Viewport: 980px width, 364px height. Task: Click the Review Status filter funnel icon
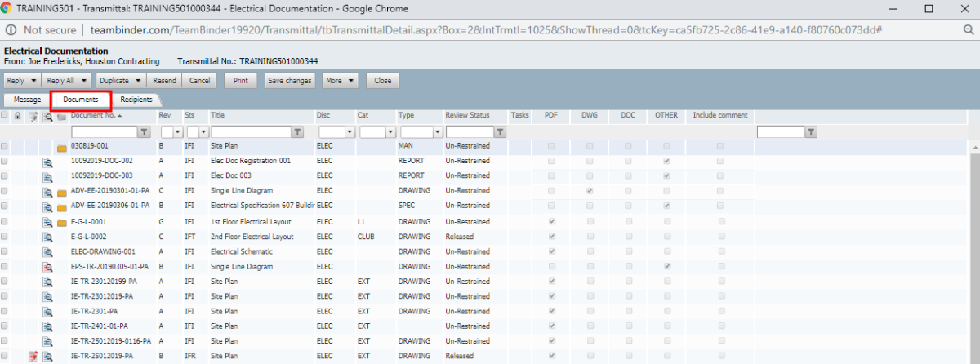[499, 131]
